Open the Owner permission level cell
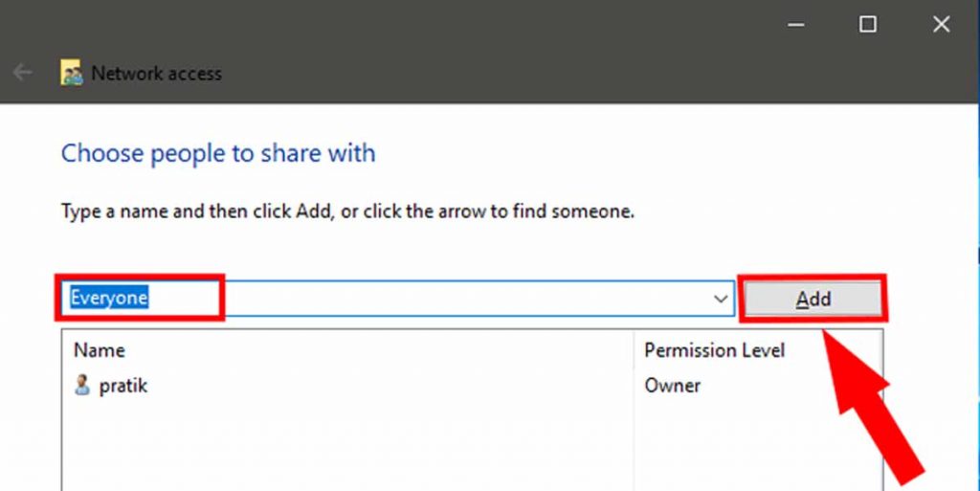 [673, 386]
